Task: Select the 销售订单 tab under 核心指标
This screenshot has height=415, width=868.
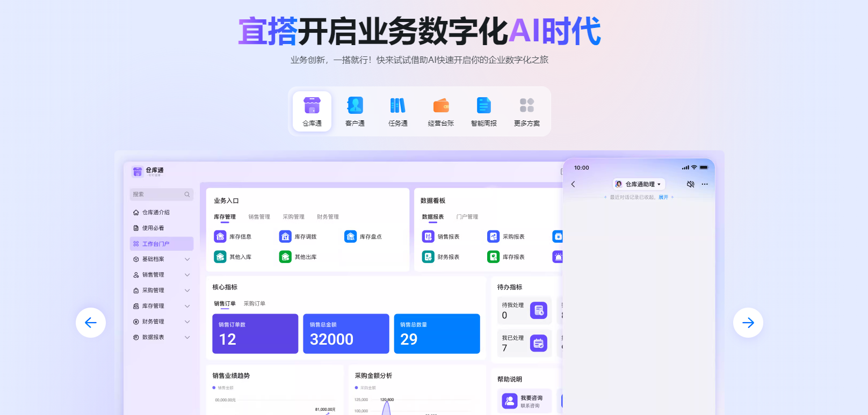Action: (x=225, y=304)
